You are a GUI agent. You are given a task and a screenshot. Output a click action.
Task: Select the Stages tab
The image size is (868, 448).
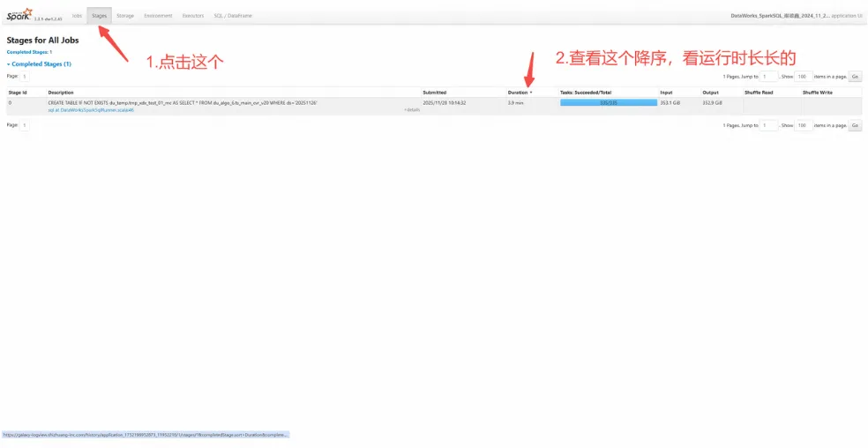[100, 16]
